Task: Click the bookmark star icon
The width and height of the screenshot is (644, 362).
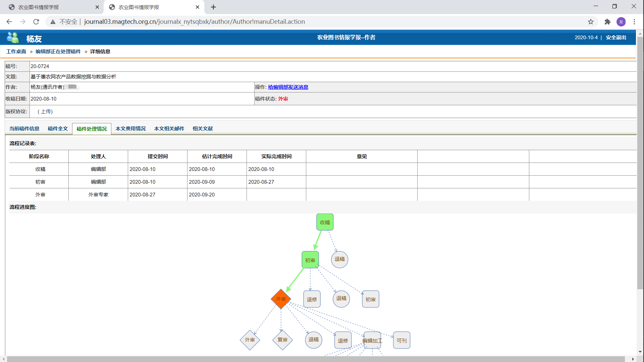Action: click(591, 22)
